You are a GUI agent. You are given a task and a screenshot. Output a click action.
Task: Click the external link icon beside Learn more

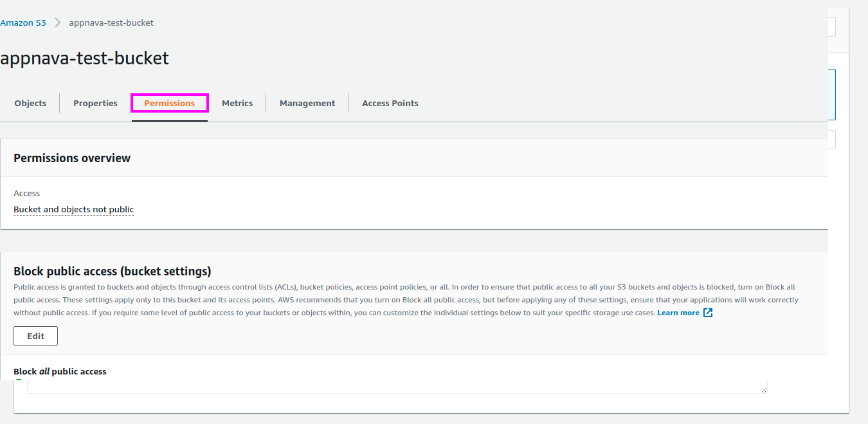pyautogui.click(x=708, y=313)
